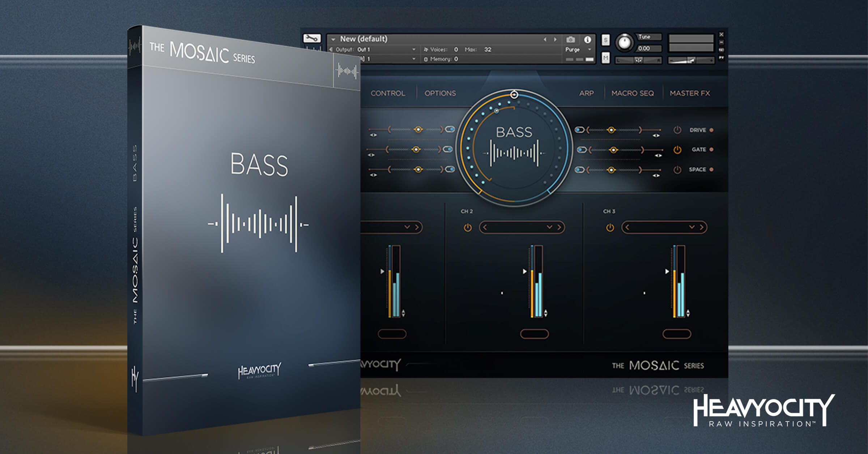Click the white XY dot in CH 2
The width and height of the screenshot is (868, 454).
tap(502, 293)
